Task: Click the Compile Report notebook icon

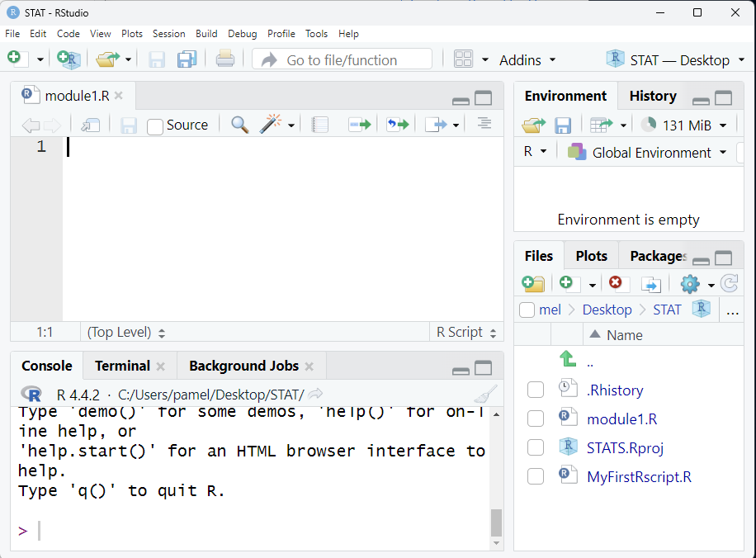Action: pyautogui.click(x=319, y=125)
